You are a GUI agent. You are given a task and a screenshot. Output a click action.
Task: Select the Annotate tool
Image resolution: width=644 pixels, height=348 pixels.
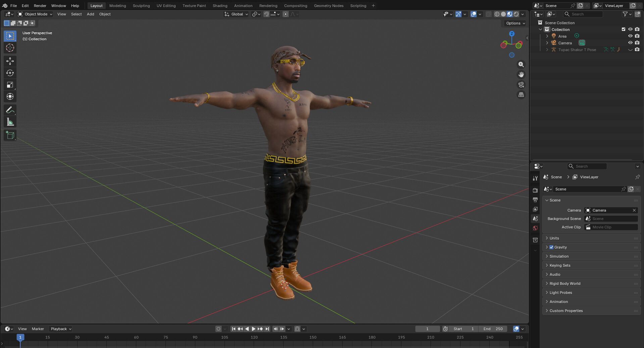tap(10, 110)
